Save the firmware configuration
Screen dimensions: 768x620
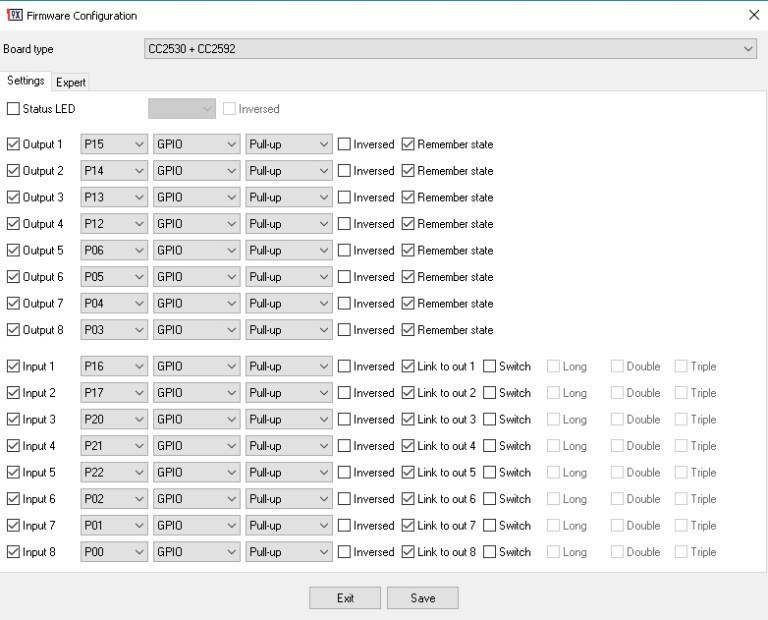coord(423,598)
